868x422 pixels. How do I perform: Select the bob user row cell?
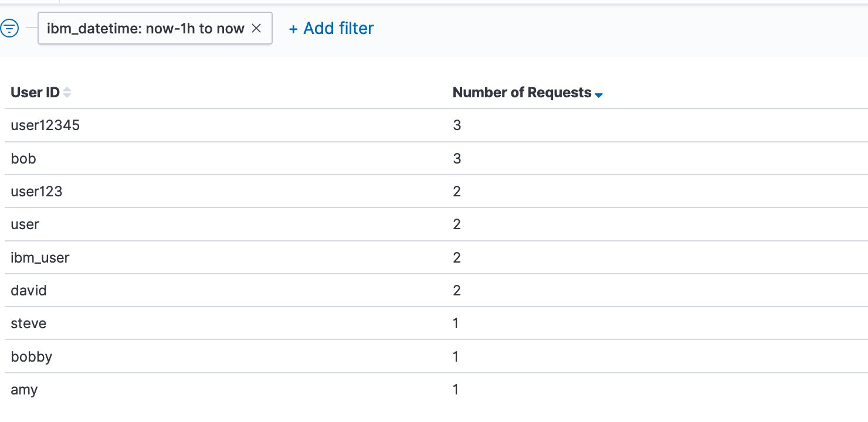23,158
